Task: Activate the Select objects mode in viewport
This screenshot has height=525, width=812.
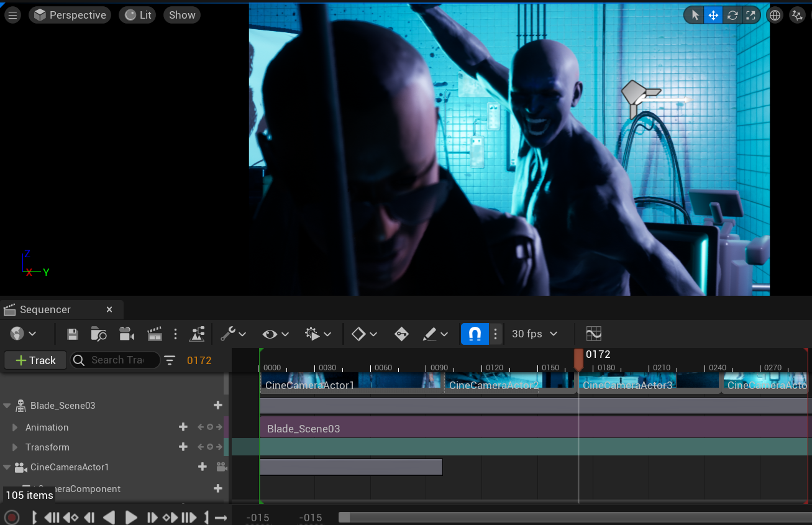Action: click(695, 16)
